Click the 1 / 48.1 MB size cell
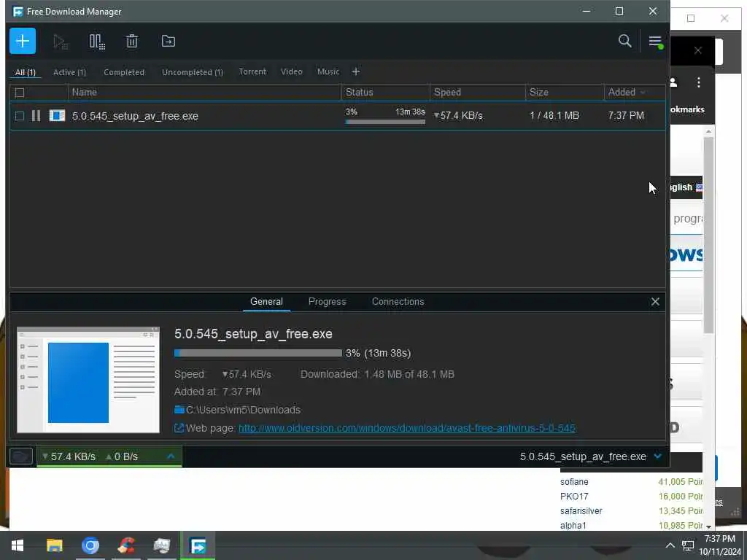This screenshot has width=747, height=560. point(554,116)
